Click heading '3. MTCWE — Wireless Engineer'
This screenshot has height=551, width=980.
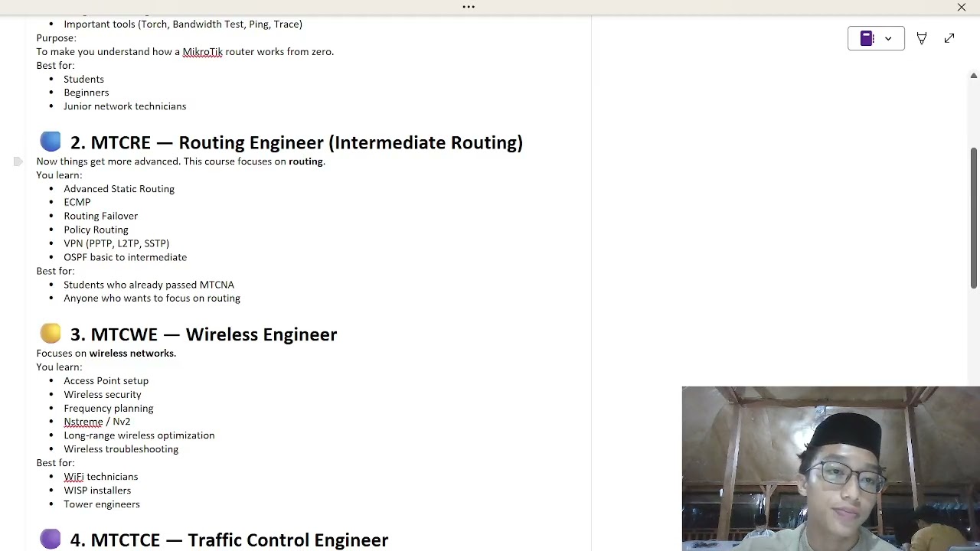204,334
